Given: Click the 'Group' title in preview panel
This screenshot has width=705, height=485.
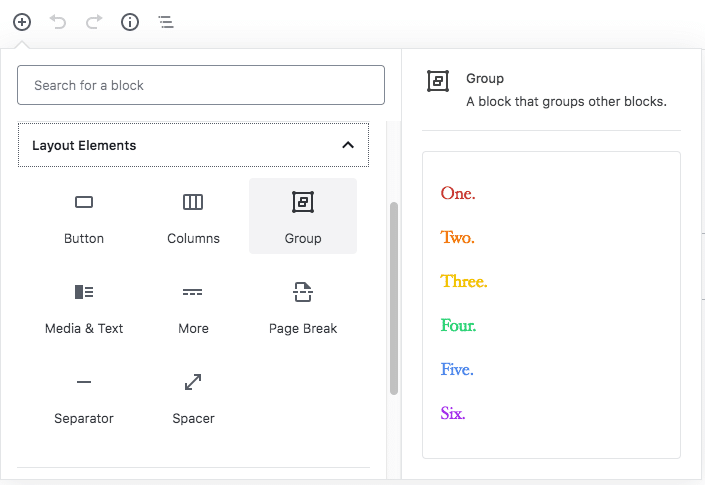Looking at the screenshot, I should pyautogui.click(x=485, y=78).
